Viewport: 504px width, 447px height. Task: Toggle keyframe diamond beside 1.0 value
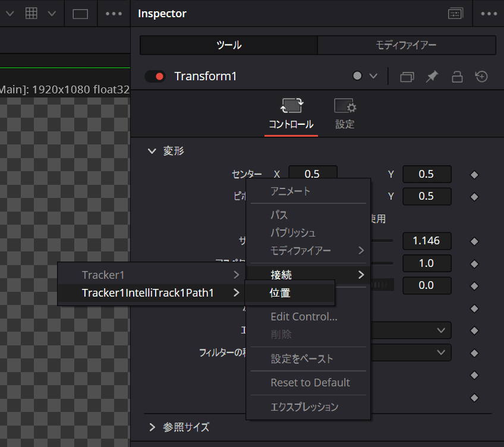pyautogui.click(x=474, y=264)
